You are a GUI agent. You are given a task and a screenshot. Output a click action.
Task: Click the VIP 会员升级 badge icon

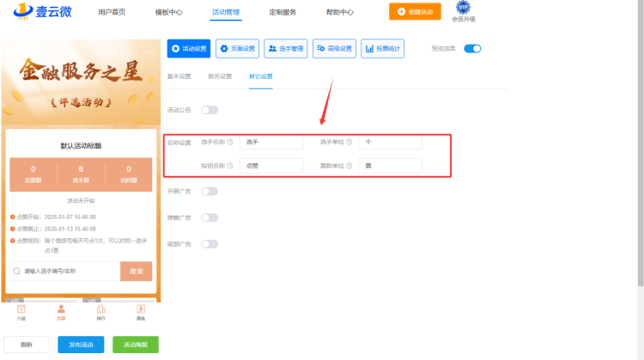[x=463, y=9]
